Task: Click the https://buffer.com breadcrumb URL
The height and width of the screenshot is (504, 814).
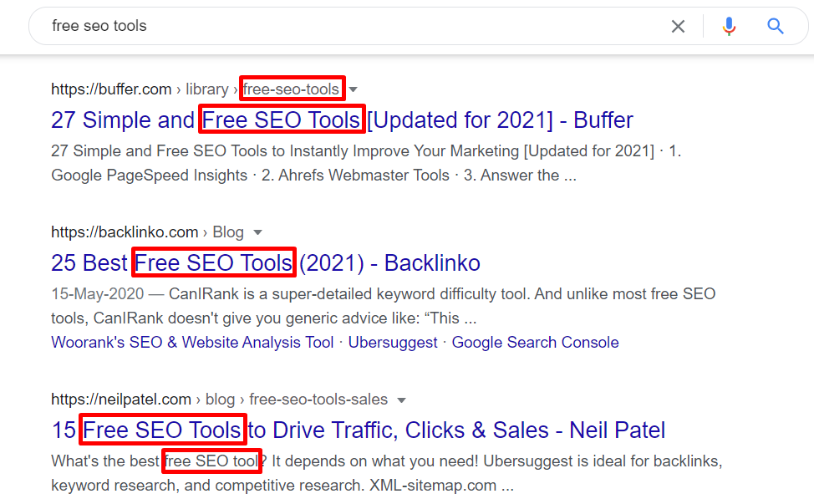Action: pyautogui.click(x=111, y=89)
